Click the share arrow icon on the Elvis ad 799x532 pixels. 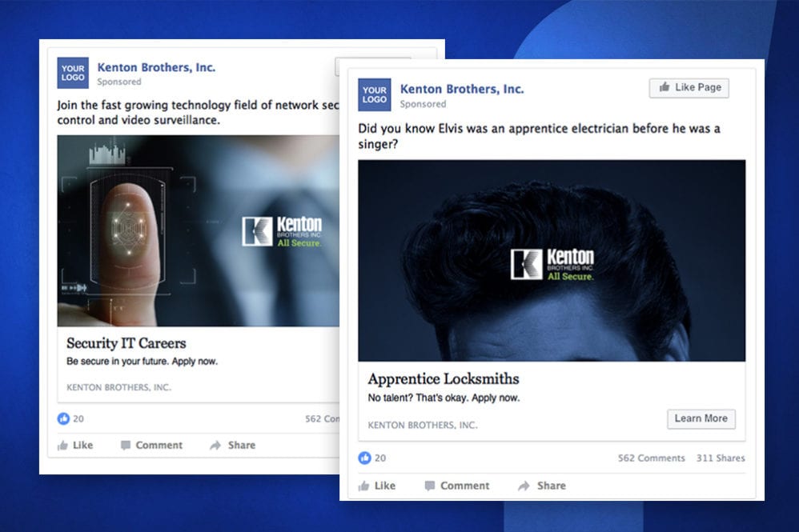pyautogui.click(x=524, y=486)
